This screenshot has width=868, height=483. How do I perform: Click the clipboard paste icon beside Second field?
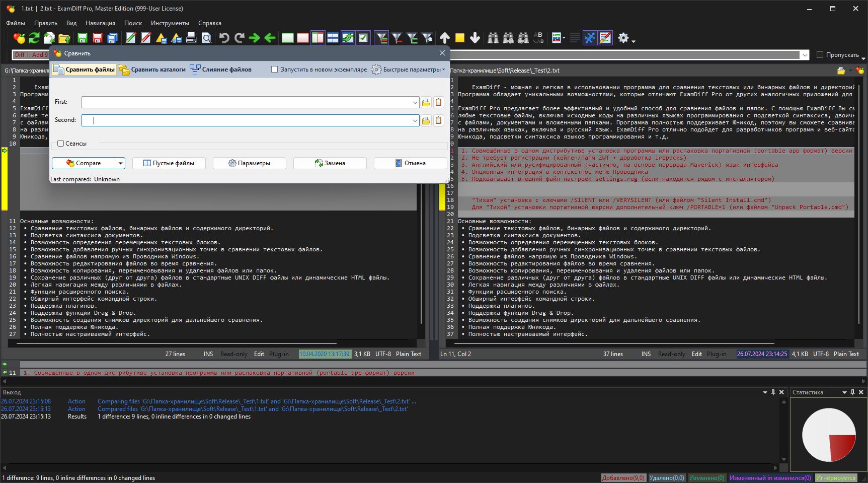[x=439, y=120]
